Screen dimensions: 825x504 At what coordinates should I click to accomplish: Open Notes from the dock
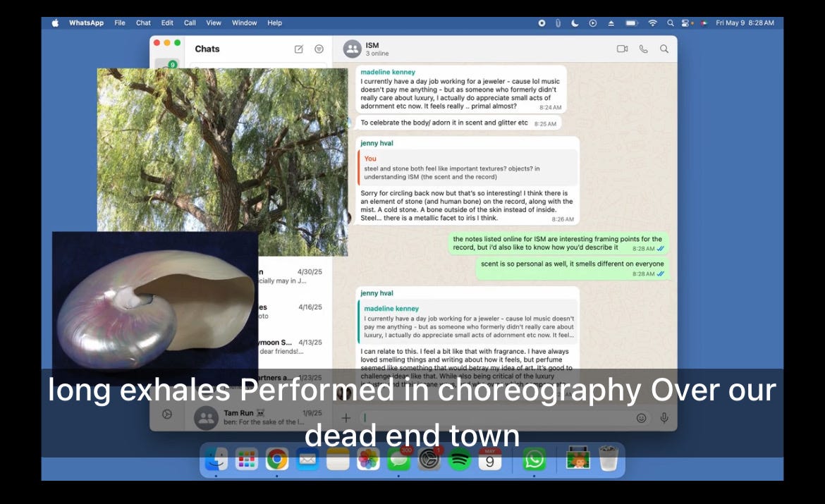[x=338, y=460]
